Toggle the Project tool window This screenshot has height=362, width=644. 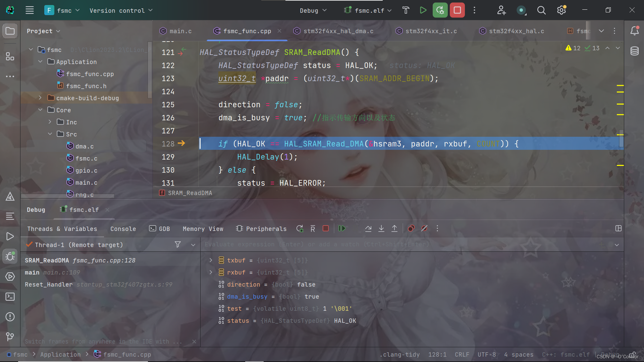tap(10, 31)
